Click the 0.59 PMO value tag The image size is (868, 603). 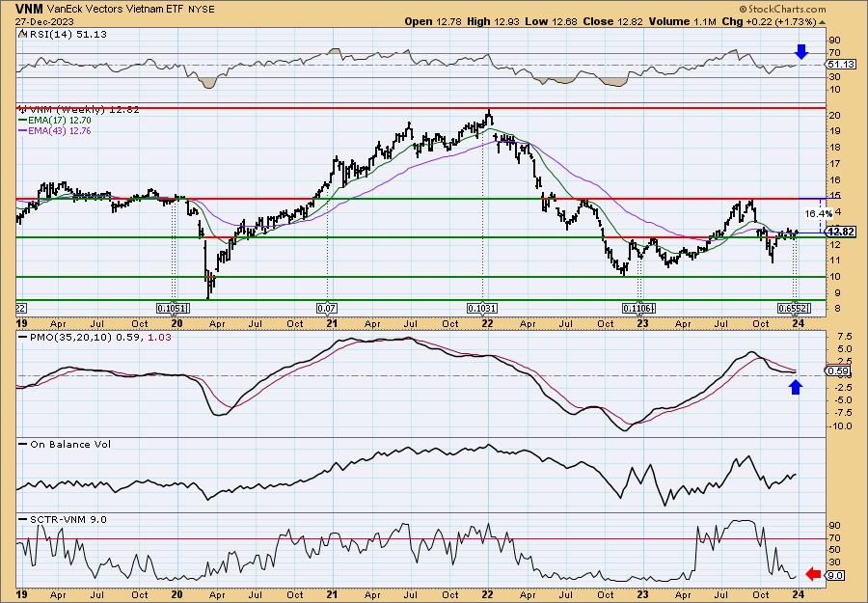pyautogui.click(x=836, y=371)
